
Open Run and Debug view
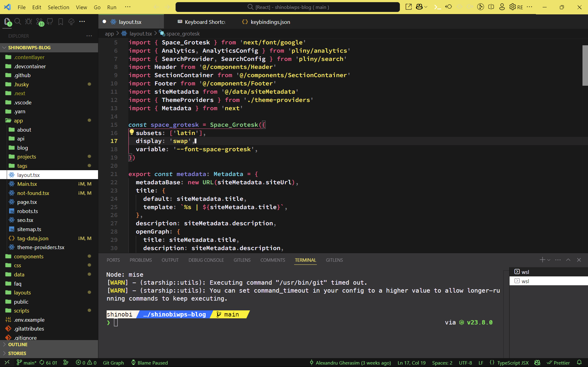[28, 22]
